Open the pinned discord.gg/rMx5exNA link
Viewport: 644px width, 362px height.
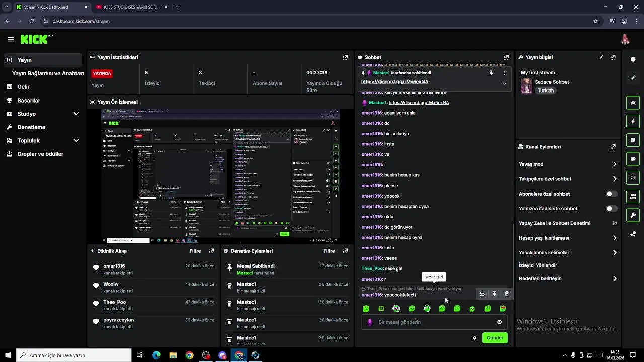pos(394,82)
